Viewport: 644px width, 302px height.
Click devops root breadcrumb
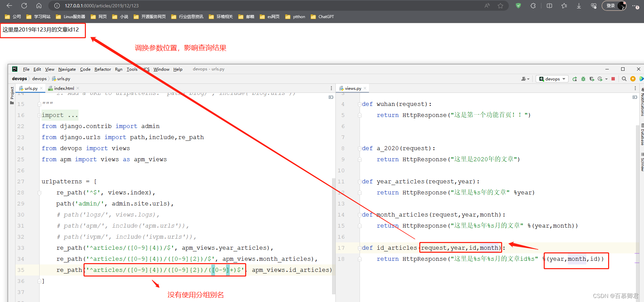point(19,79)
